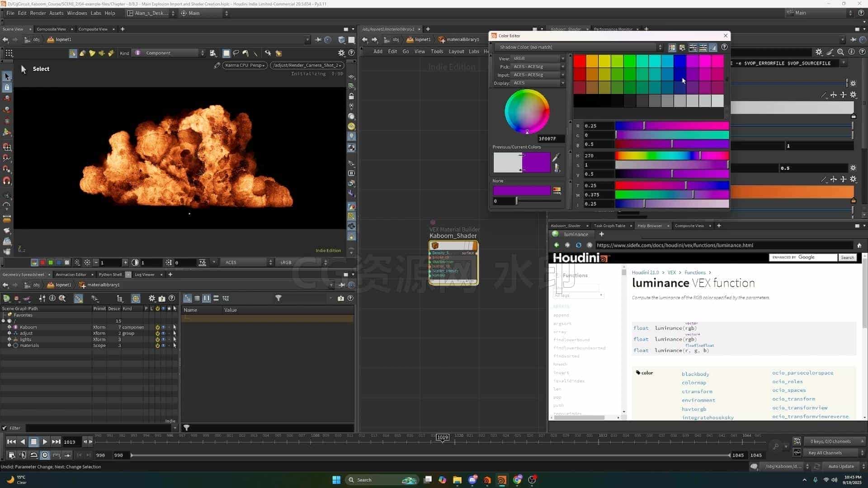The image size is (868, 488).
Task: Click the filter funnel icon in parameter pane
Action: (x=278, y=298)
